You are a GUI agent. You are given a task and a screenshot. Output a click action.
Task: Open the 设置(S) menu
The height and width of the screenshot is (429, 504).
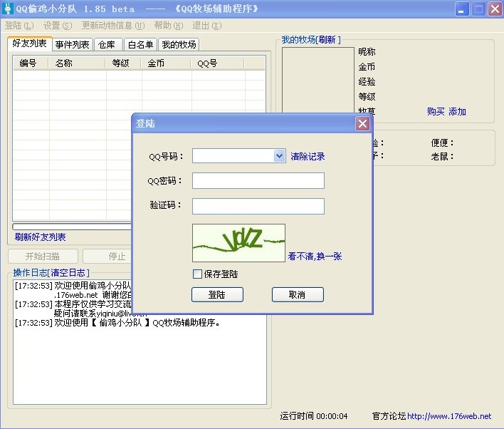point(58,26)
